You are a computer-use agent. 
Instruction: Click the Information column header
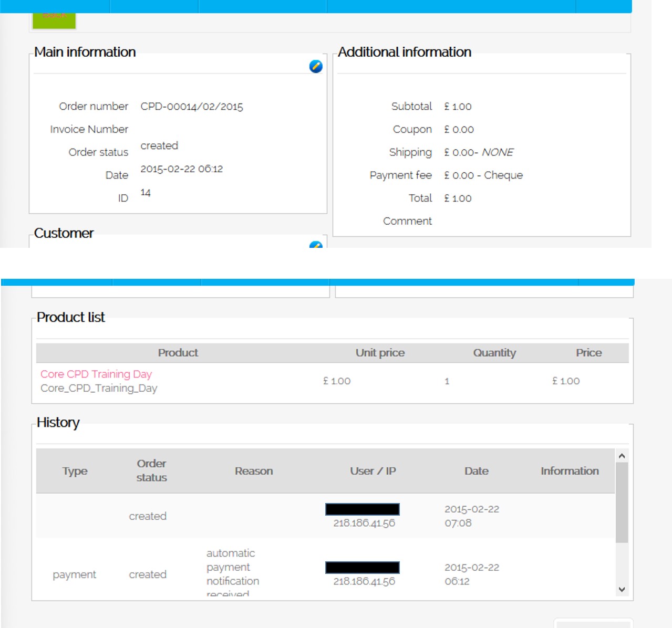coord(570,471)
